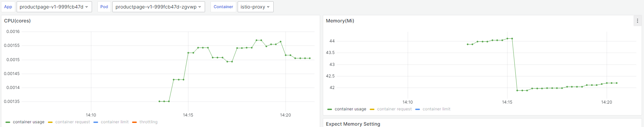The height and width of the screenshot is (127, 644).
Task: Click the CPU(cores) panel title
Action: pyautogui.click(x=17, y=21)
